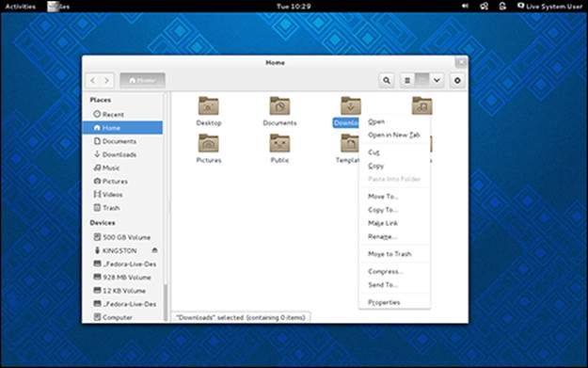Open the network status icon
Image resolution: width=588 pixels, height=368 pixels.
(485, 6)
